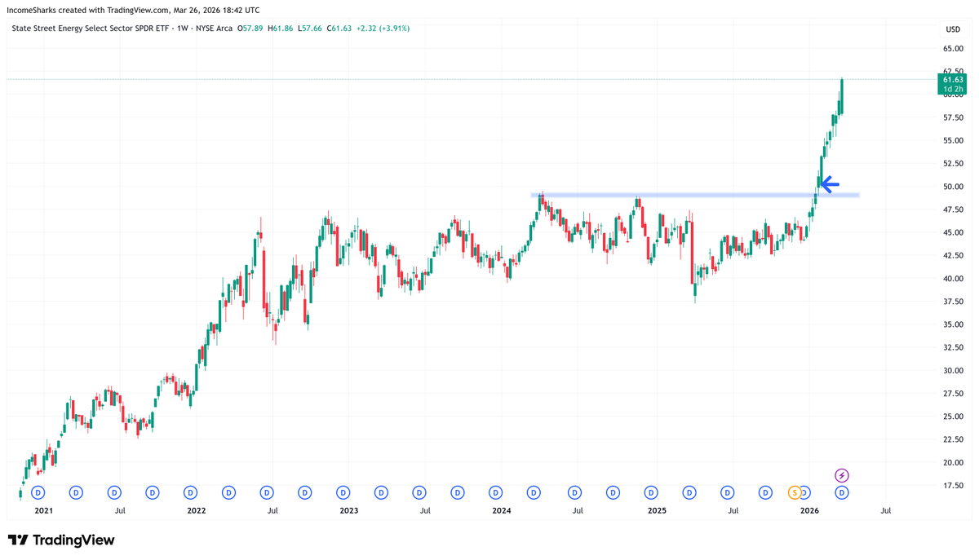Image resolution: width=979 pixels, height=560 pixels.
Task: Click the 55.00 price axis label
Action: coord(953,140)
